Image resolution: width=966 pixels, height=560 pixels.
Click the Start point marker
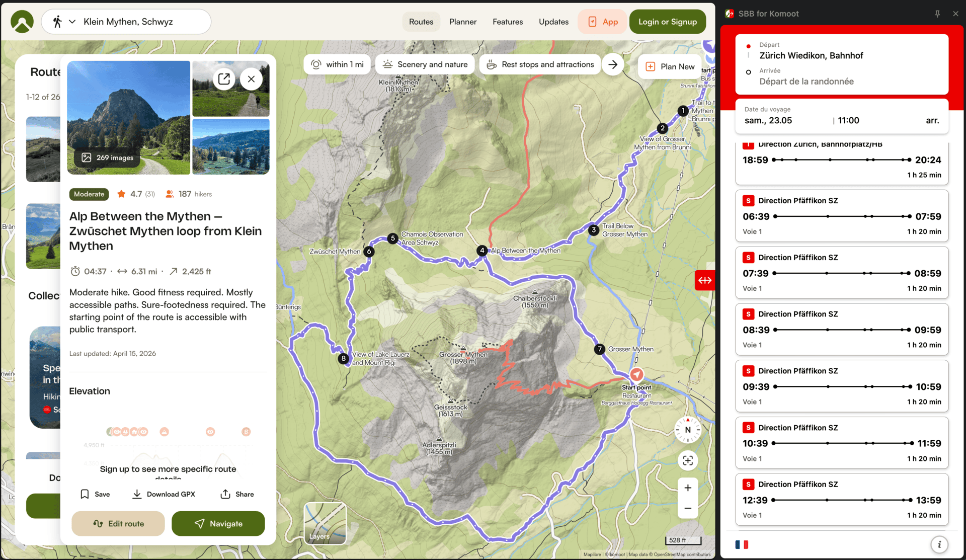636,374
